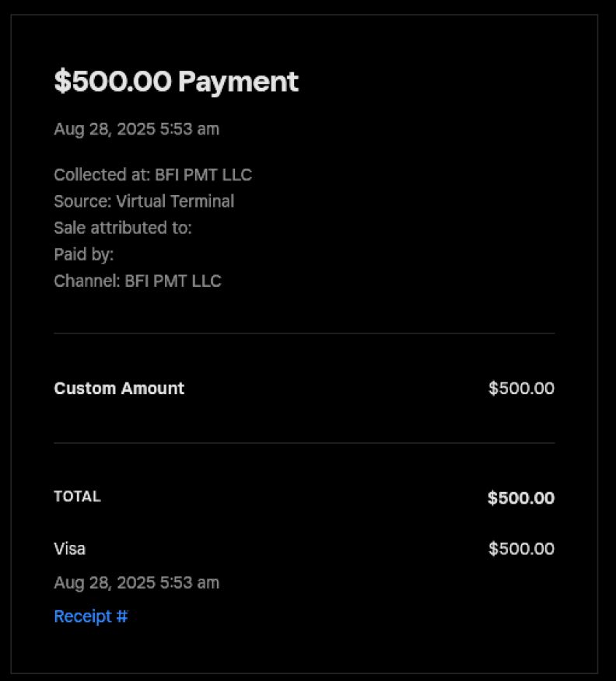Screen dimensions: 616x681
Task: Select the Custom Amount line item label
Action: pyautogui.click(x=119, y=388)
